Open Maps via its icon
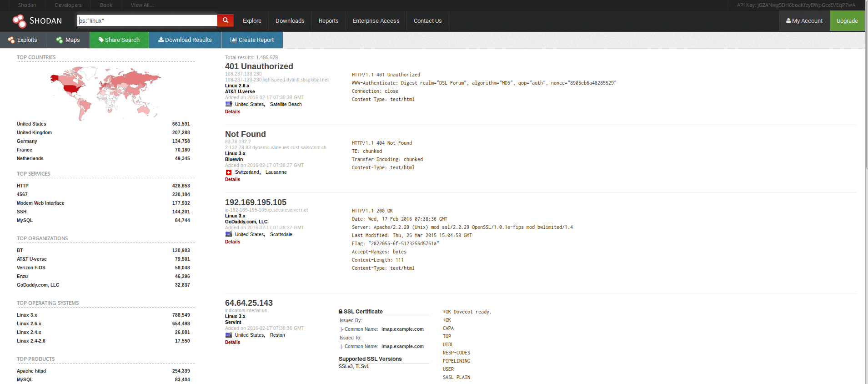 click(x=60, y=40)
